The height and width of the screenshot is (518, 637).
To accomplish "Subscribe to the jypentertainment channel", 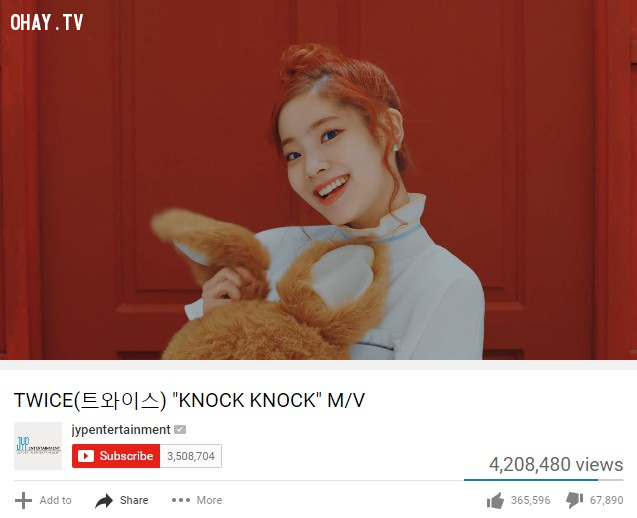I will pyautogui.click(x=116, y=456).
